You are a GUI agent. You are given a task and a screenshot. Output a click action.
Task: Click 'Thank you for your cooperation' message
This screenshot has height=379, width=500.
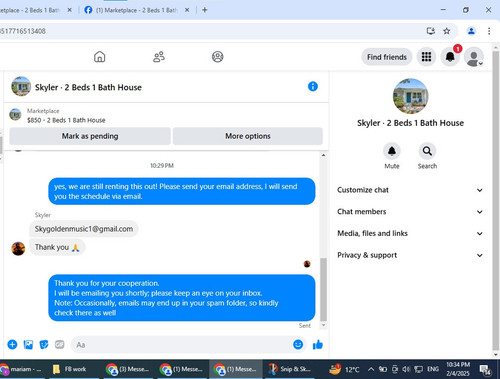[182, 298]
